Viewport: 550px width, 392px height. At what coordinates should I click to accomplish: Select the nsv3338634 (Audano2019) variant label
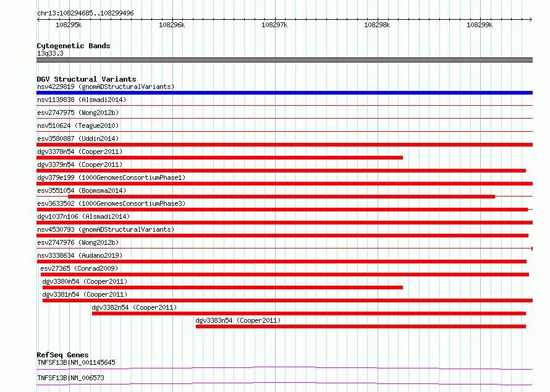80,255
